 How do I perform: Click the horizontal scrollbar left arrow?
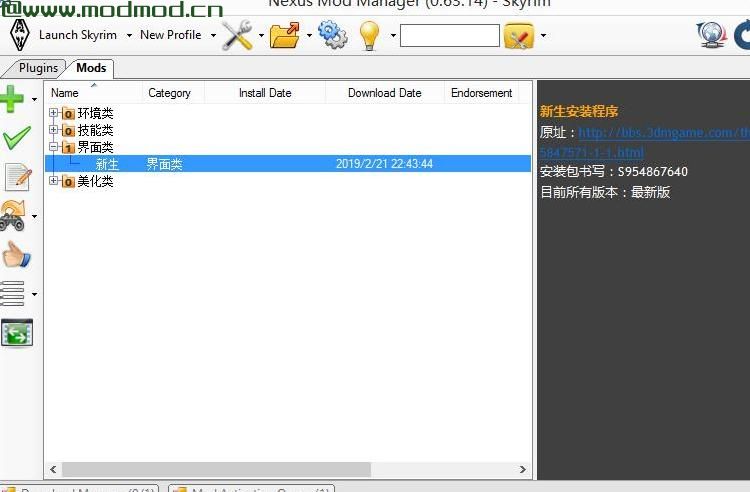tap(53, 470)
